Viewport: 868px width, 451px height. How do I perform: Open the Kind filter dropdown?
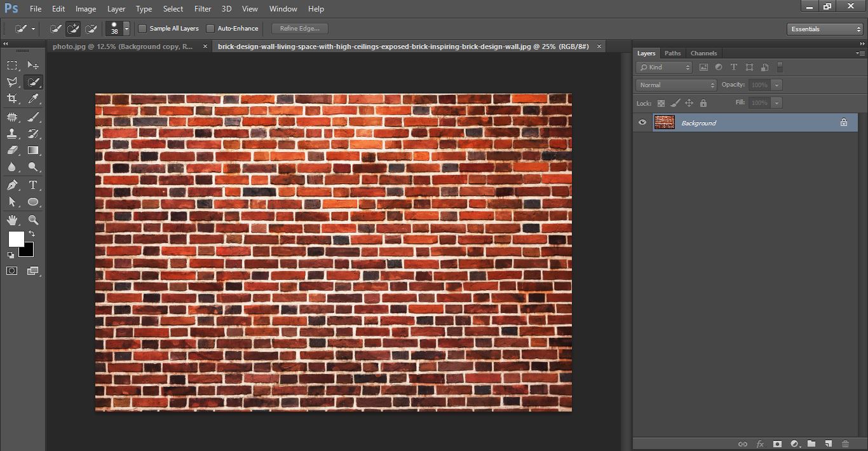click(x=664, y=67)
